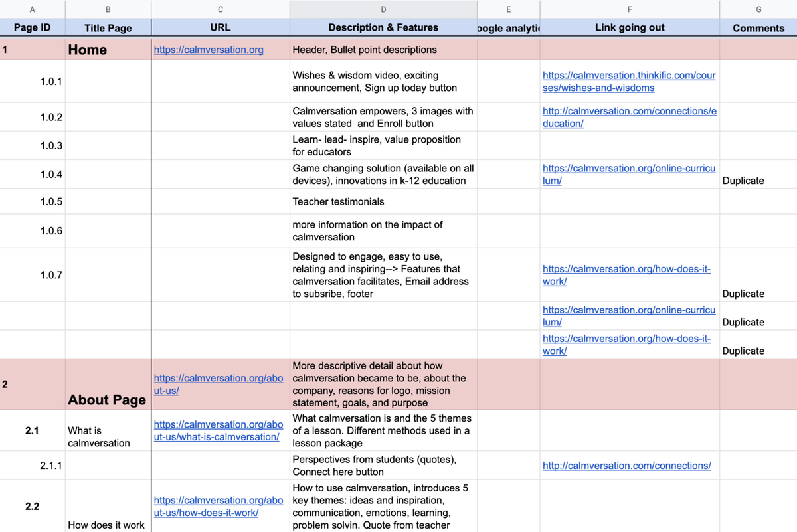Click the "Title Page" header cell
Image resolution: width=797 pixels, height=532 pixels.
[x=108, y=28]
